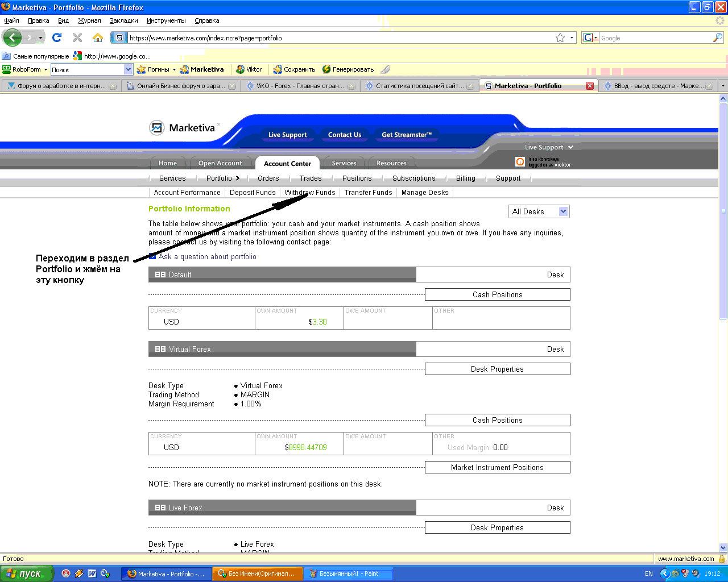Open the Журнал menu
The height and width of the screenshot is (582, 728).
point(89,20)
